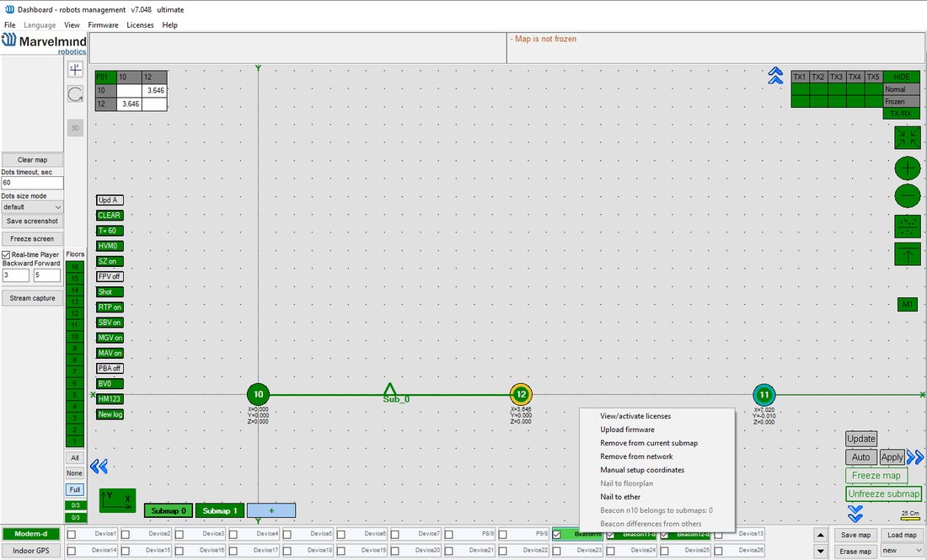
Task: Enable the Device1 checkbox
Action: tap(72, 534)
